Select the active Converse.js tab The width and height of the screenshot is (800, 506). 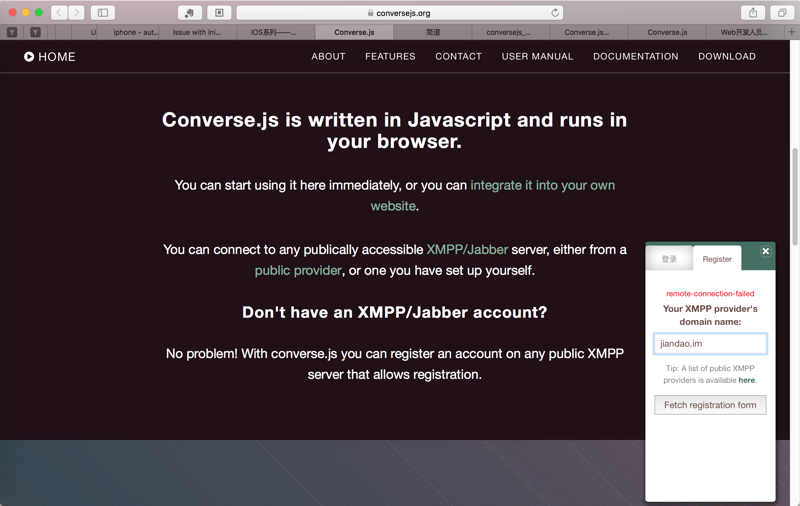(354, 32)
